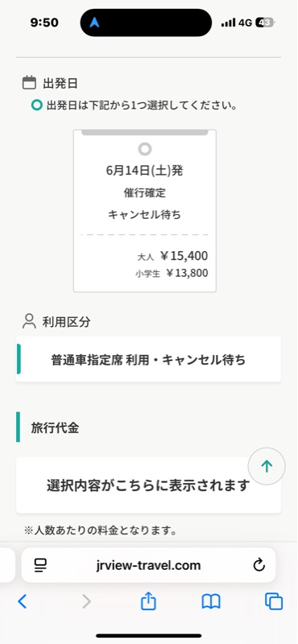The height and width of the screenshot is (644, 298).
Task: Open the Safari tabs overview icon
Action: (x=274, y=601)
